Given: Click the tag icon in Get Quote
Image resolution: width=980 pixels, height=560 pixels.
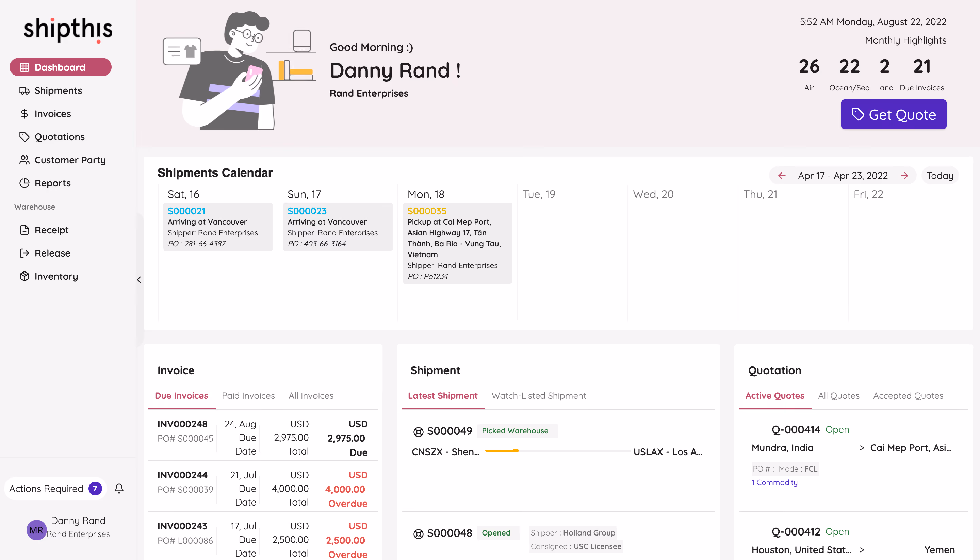Looking at the screenshot, I should point(858,115).
